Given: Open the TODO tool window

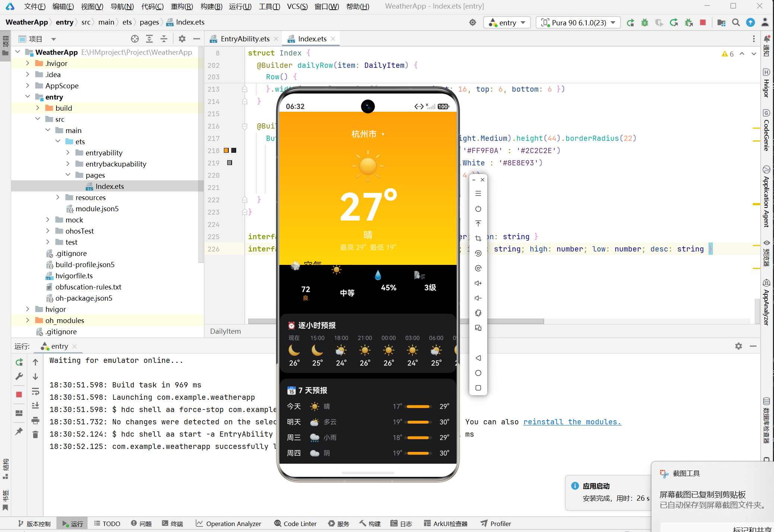Looking at the screenshot, I should [x=107, y=523].
